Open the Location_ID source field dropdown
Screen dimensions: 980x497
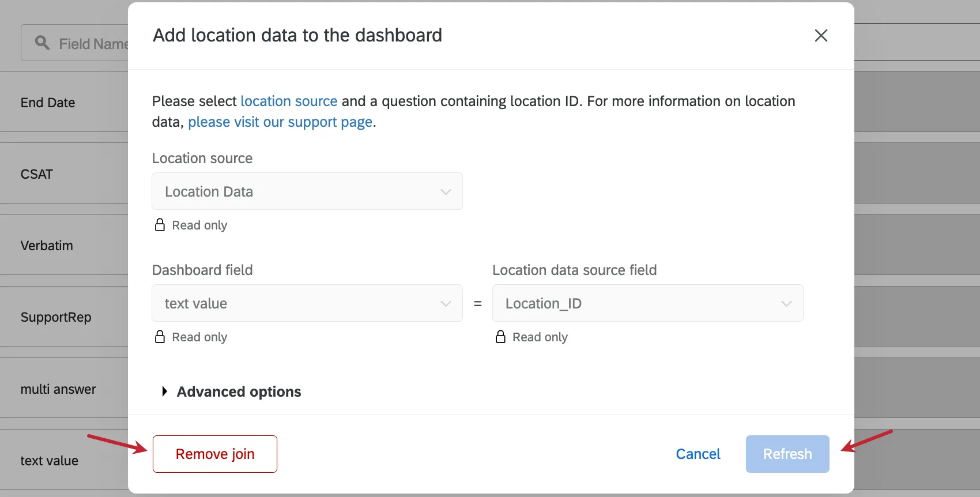click(647, 303)
